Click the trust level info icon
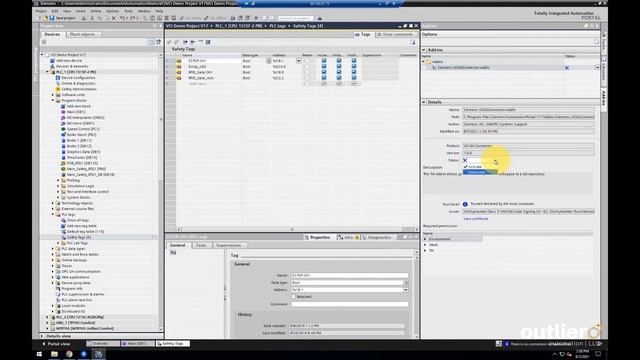Image resolution: width=640 pixels, height=360 pixels. [465, 204]
